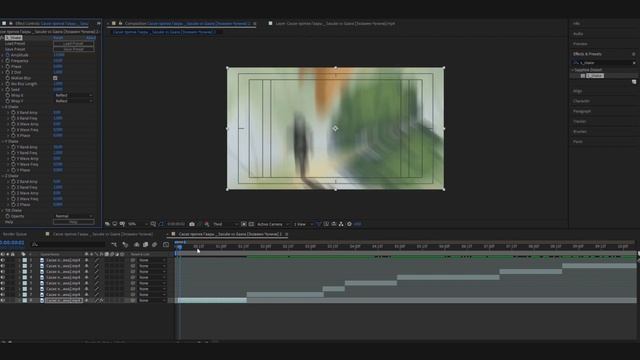
Task: Toggle the Motion Blur checkbox
Action: tap(55, 78)
